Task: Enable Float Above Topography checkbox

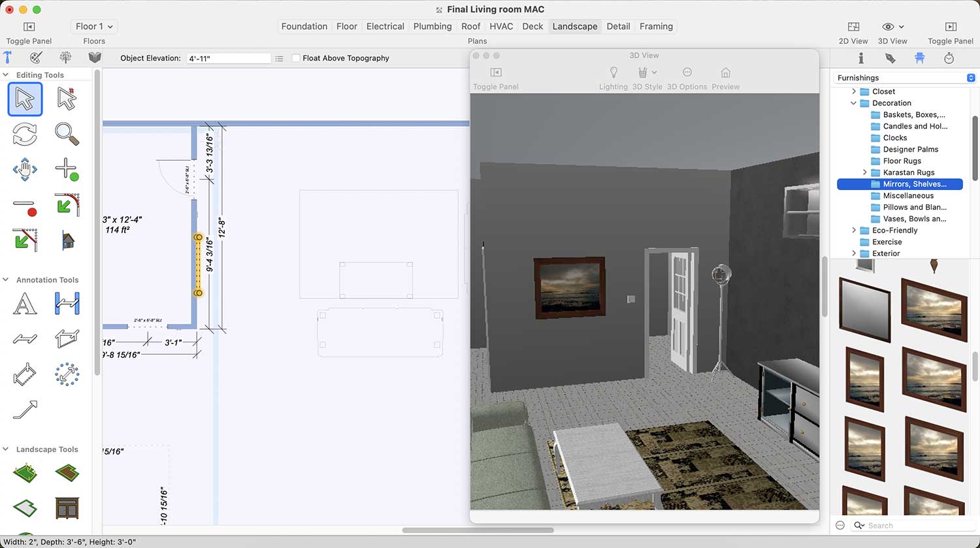Action: pos(296,58)
